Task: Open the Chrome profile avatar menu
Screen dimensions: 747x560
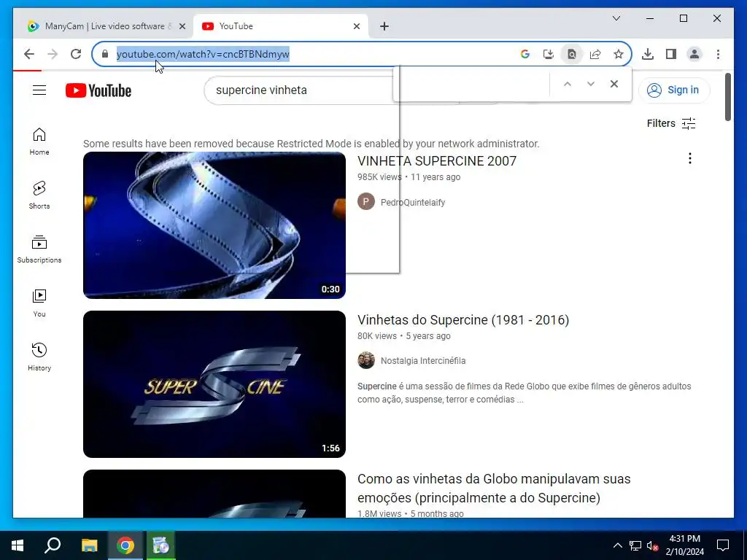Action: click(694, 54)
